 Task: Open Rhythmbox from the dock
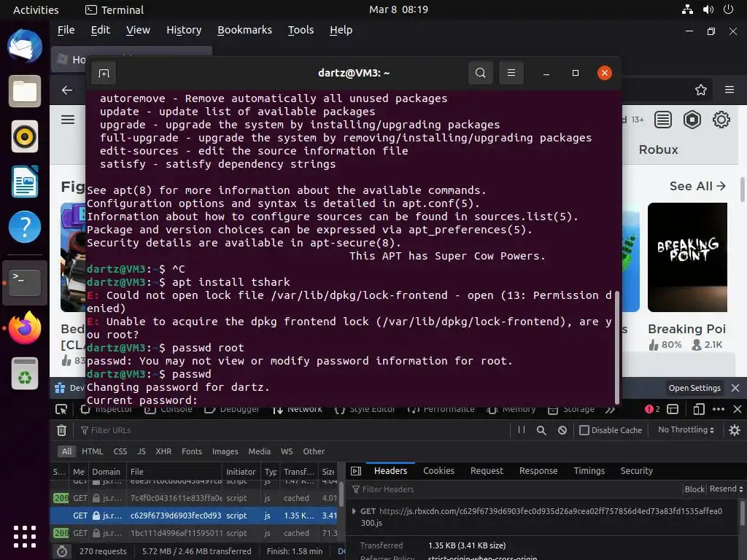coord(25,136)
